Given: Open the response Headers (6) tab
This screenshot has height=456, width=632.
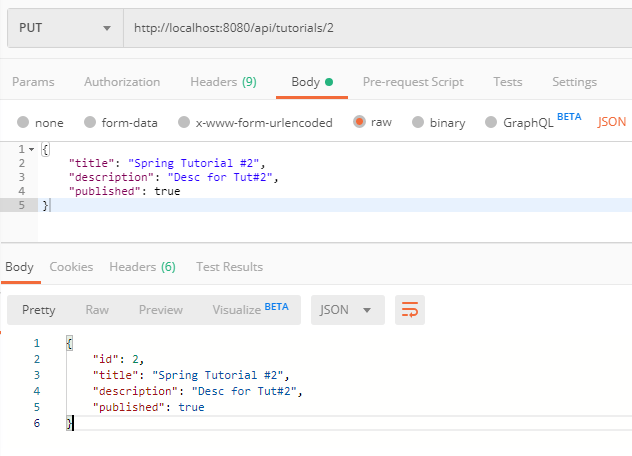Looking at the screenshot, I should (142, 267).
